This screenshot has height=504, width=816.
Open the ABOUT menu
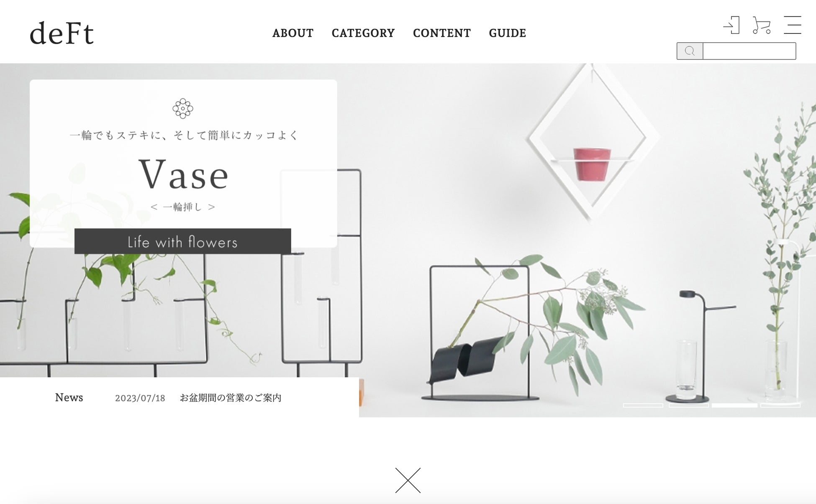(x=293, y=33)
